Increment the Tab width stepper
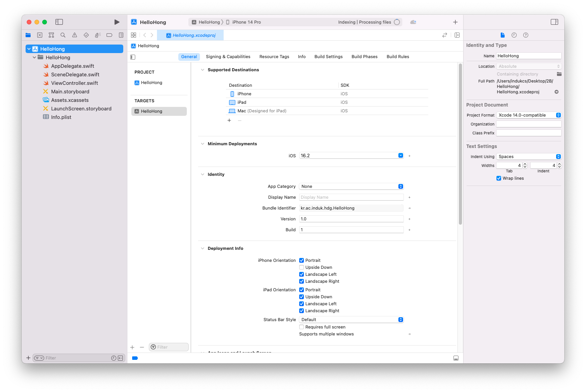 point(525,164)
